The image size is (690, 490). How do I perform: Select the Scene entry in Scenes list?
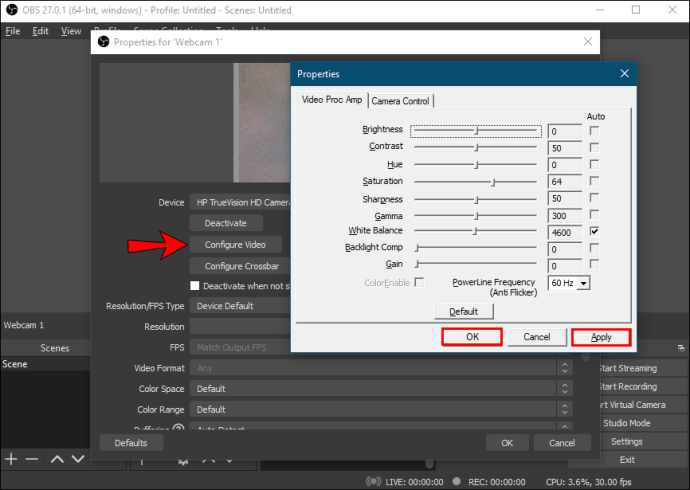[x=45, y=364]
